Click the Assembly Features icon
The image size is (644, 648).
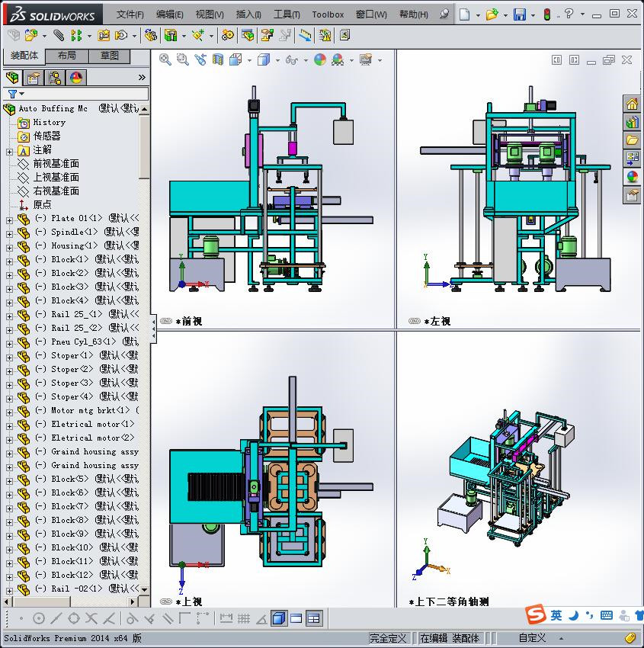[x=171, y=36]
